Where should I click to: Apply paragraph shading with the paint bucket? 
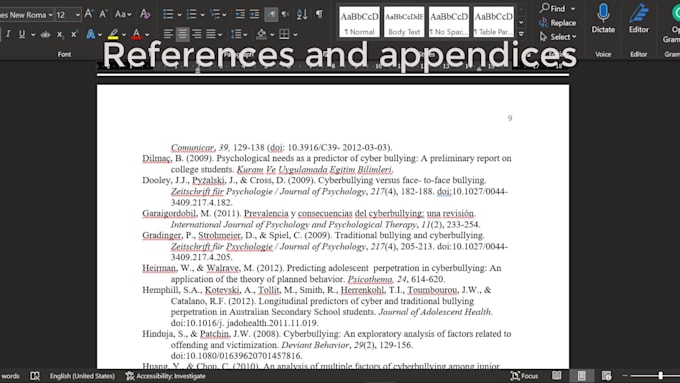pyautogui.click(x=261, y=34)
